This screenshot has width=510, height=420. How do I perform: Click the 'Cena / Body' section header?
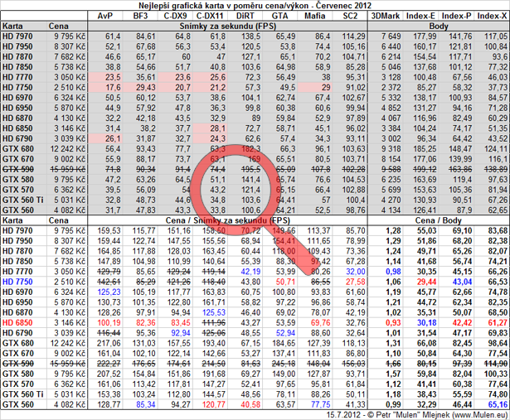coord(439,220)
